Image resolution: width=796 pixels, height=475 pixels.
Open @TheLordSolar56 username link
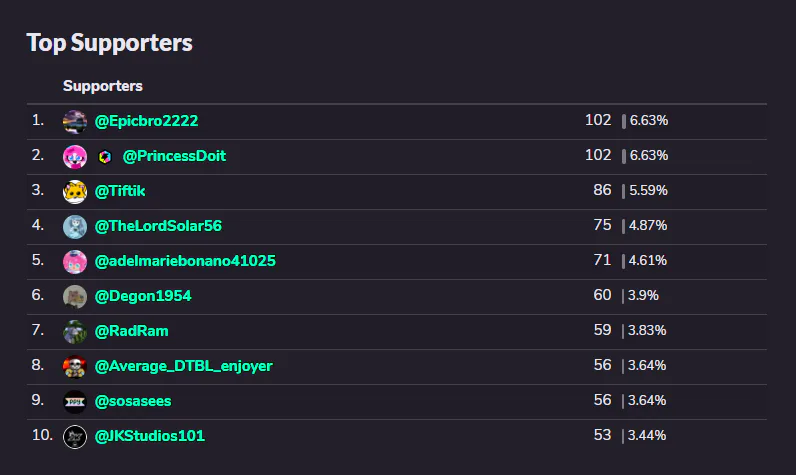point(158,226)
